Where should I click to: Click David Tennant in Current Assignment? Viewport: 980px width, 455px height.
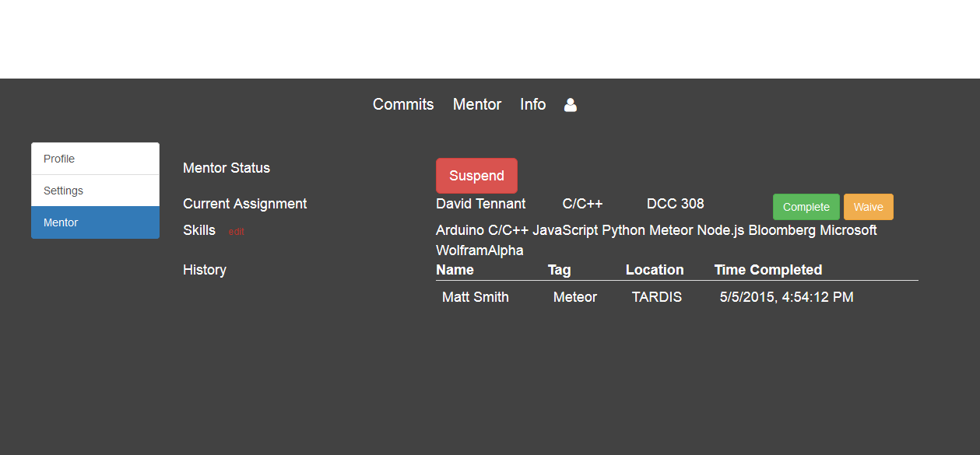coord(480,204)
